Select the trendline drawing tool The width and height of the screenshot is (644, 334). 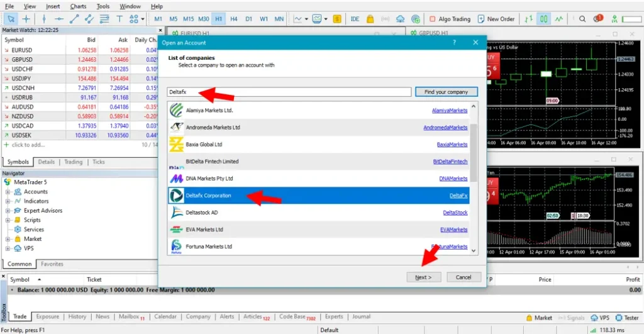coord(74,19)
